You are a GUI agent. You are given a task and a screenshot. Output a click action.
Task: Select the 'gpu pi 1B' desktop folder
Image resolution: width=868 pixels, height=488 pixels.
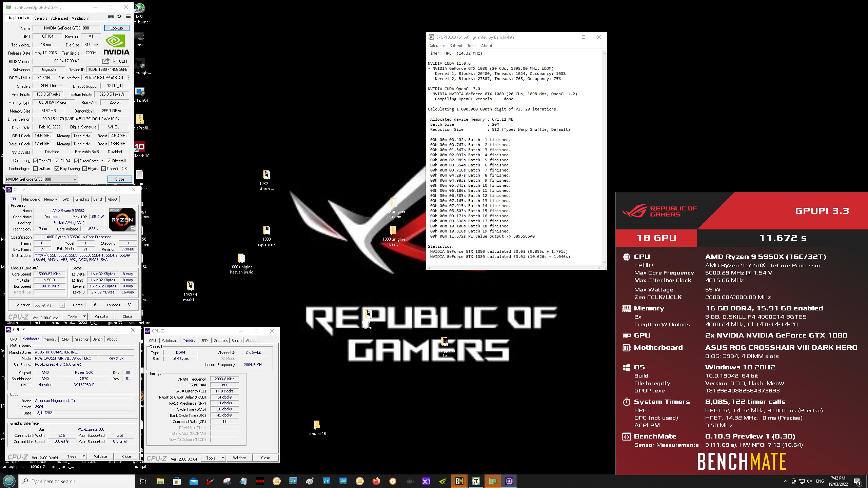point(317,428)
